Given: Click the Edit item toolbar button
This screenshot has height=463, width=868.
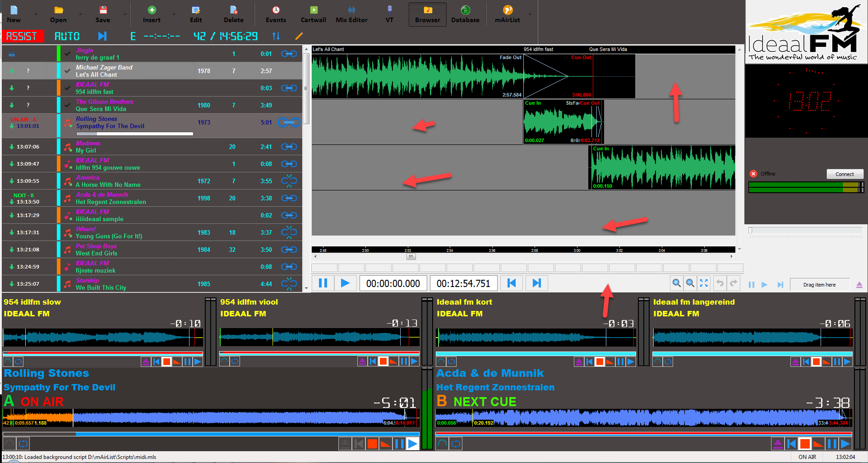Looking at the screenshot, I should pyautogui.click(x=196, y=14).
